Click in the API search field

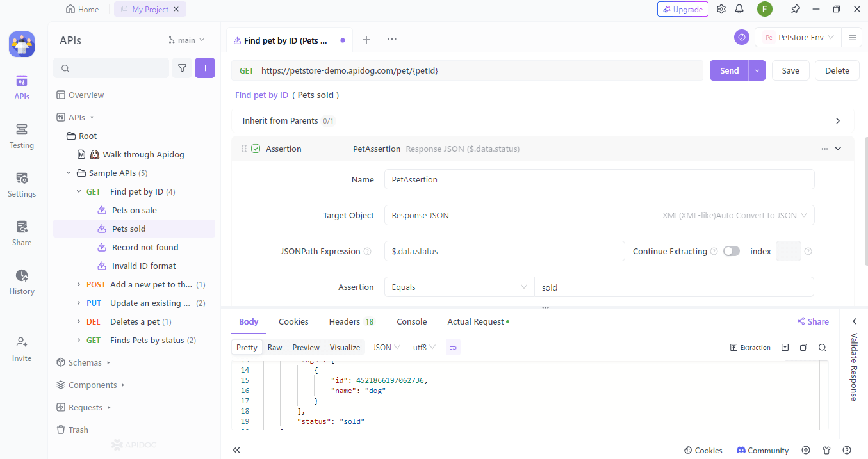[x=111, y=68]
